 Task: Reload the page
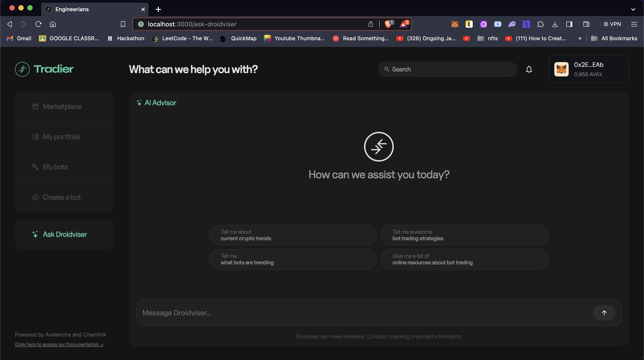pyautogui.click(x=38, y=24)
